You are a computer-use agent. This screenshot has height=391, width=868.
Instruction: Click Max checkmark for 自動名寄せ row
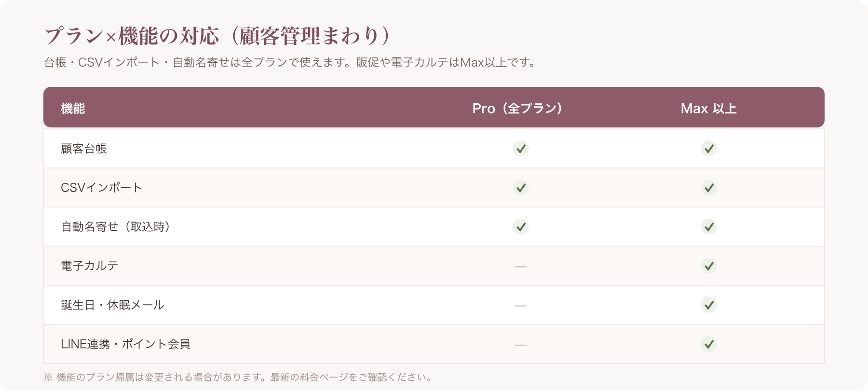[x=709, y=227]
